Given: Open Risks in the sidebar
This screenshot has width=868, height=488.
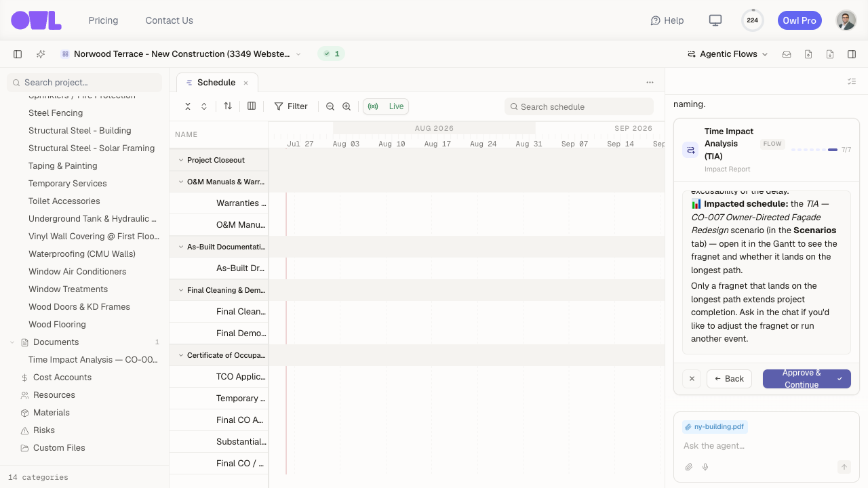Looking at the screenshot, I should (44, 430).
